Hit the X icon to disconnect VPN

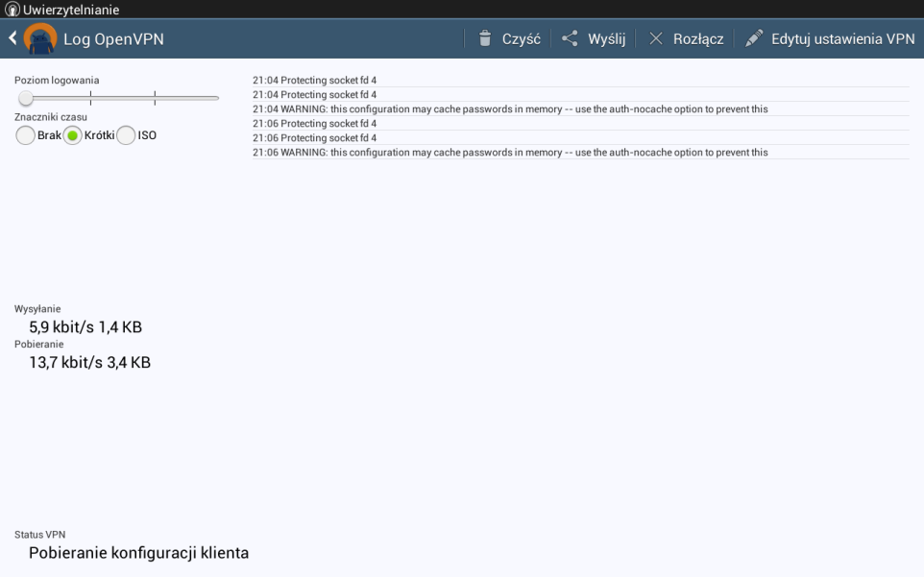point(656,38)
